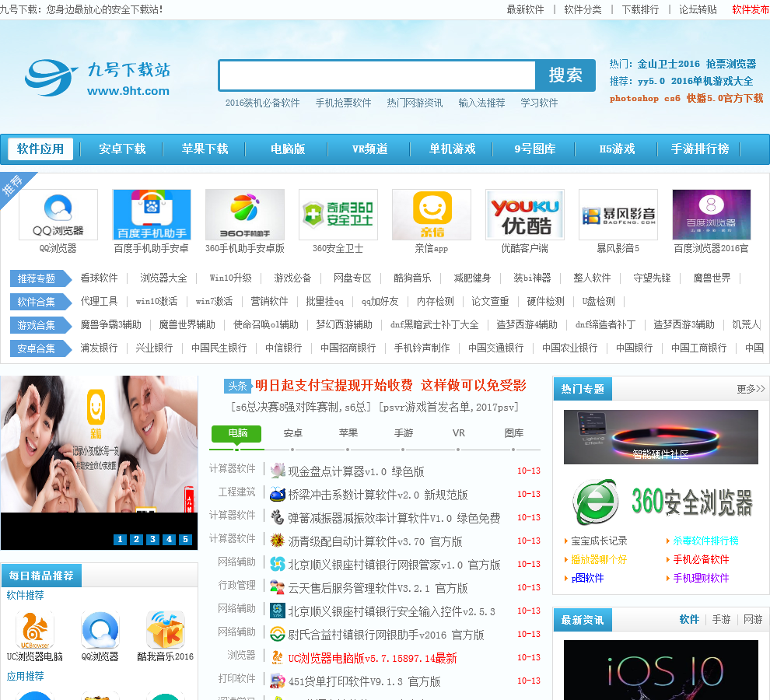Screen dimensions: 770x700
Task: Open the 手机抢票软件 quick link
Action: click(343, 103)
